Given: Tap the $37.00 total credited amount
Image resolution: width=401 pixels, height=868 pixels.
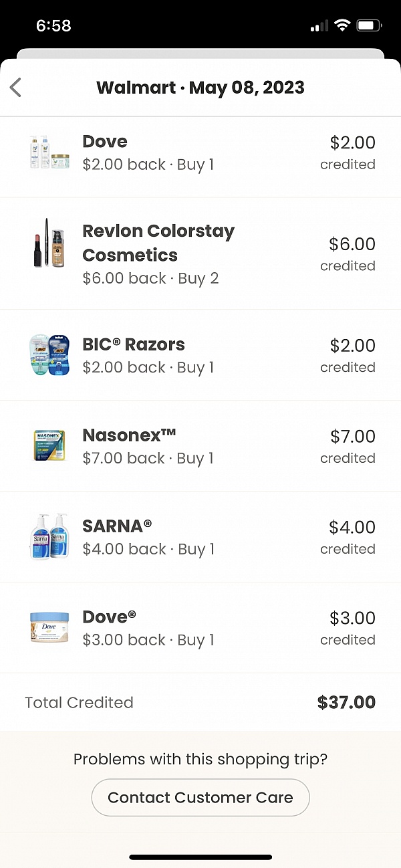Looking at the screenshot, I should point(346,702).
